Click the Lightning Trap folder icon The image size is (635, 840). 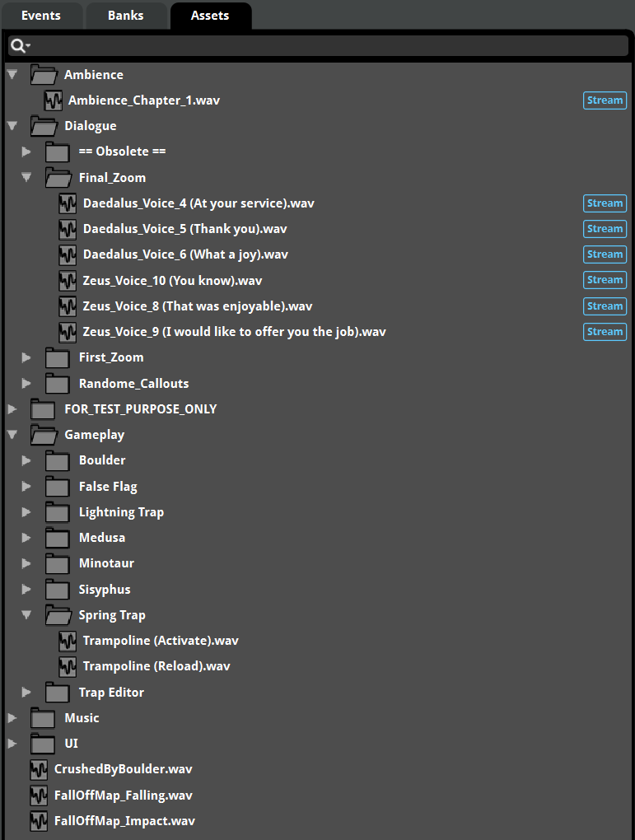click(58, 512)
